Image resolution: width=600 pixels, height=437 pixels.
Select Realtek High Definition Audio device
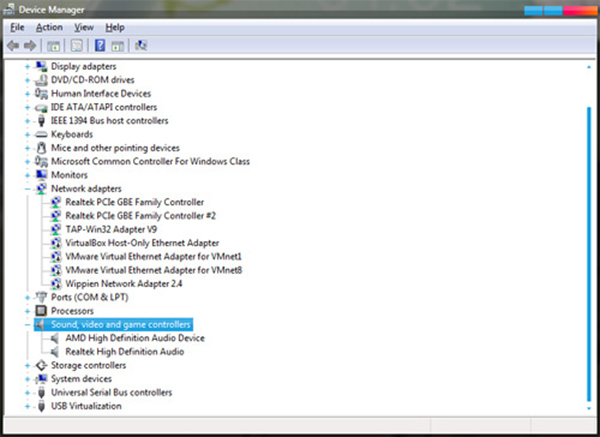[124, 352]
